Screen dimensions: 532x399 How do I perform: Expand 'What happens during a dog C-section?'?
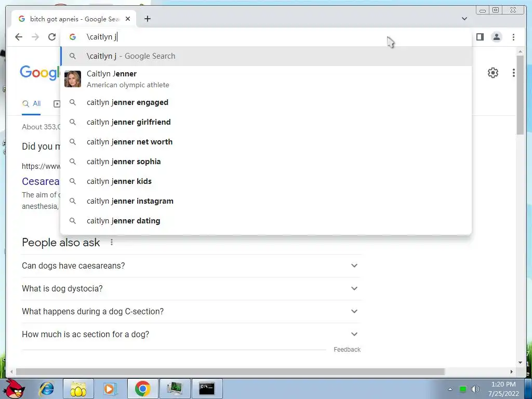191,312
